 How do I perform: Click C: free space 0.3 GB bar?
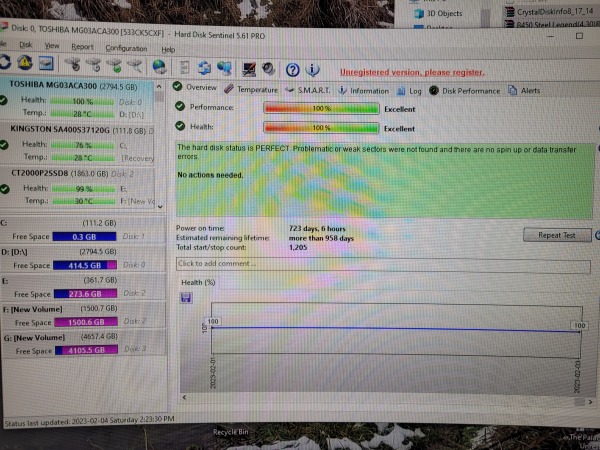click(84, 237)
